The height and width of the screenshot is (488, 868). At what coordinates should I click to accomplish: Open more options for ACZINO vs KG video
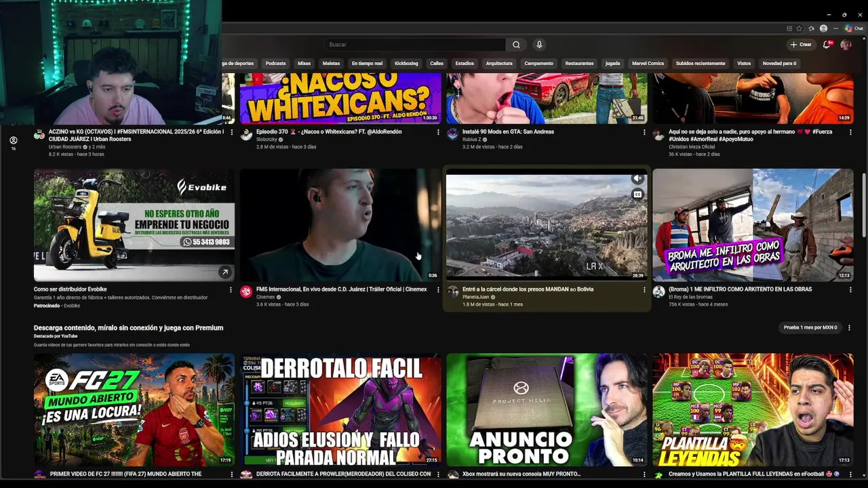tap(231, 132)
